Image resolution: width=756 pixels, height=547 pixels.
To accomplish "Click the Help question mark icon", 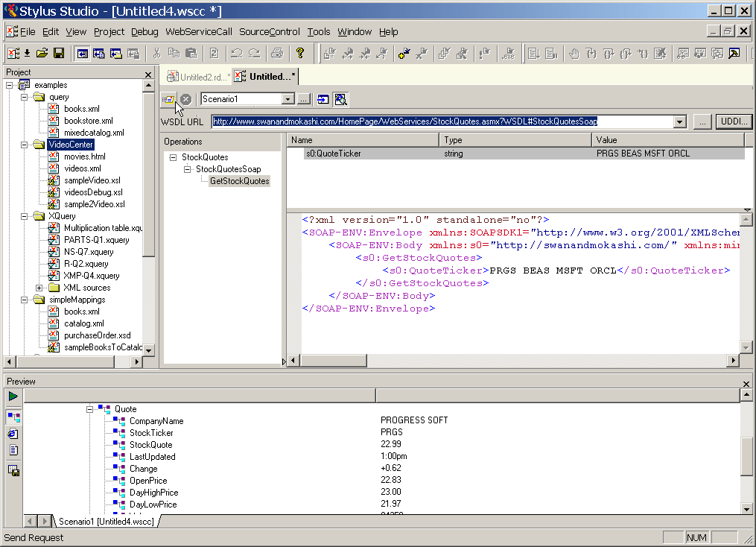I will [x=300, y=53].
